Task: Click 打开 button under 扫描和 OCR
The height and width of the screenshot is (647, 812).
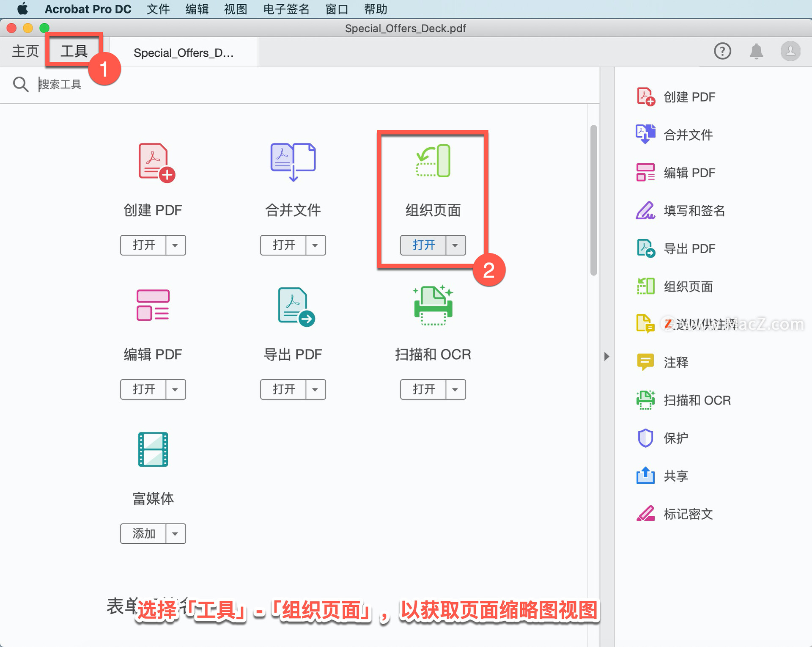Action: [x=423, y=389]
